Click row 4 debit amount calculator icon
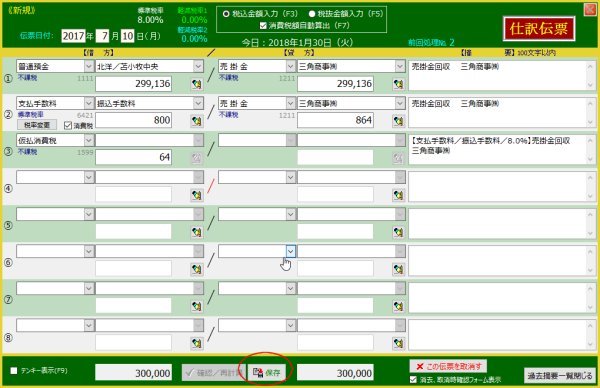This screenshot has height=388, width=600. coord(197,195)
